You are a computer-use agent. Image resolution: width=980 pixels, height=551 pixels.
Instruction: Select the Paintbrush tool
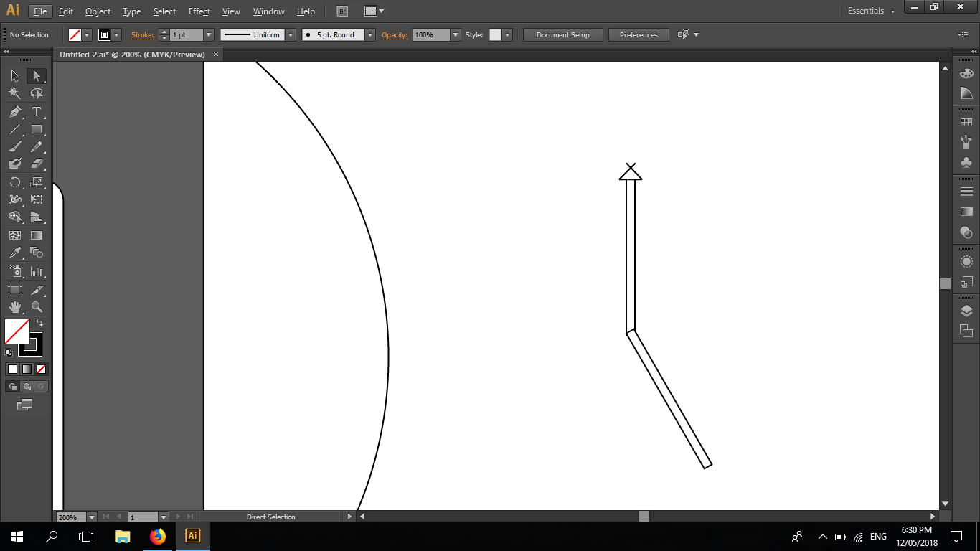(x=15, y=147)
